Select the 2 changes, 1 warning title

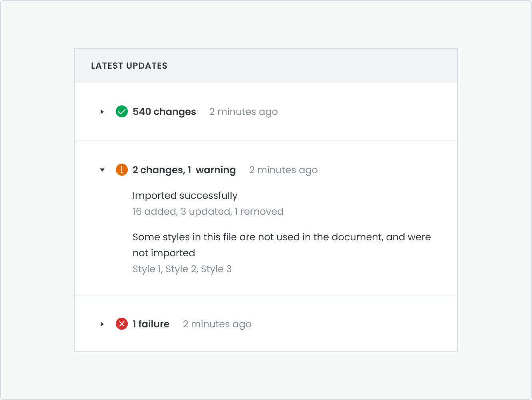(x=184, y=170)
